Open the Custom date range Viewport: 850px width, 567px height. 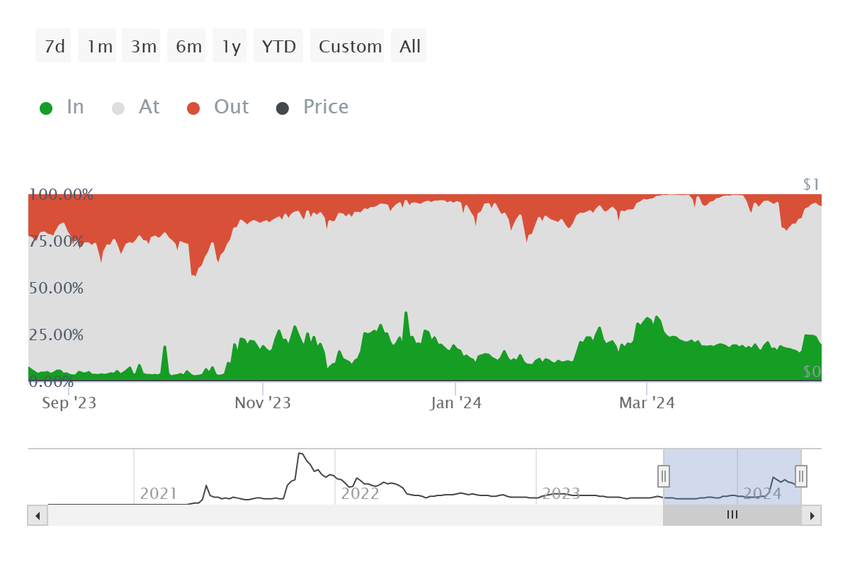click(x=347, y=46)
